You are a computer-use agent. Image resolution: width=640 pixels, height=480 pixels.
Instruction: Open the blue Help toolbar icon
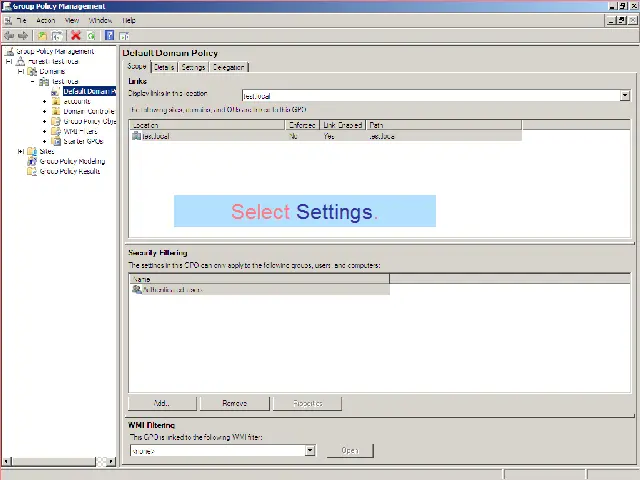[109, 36]
